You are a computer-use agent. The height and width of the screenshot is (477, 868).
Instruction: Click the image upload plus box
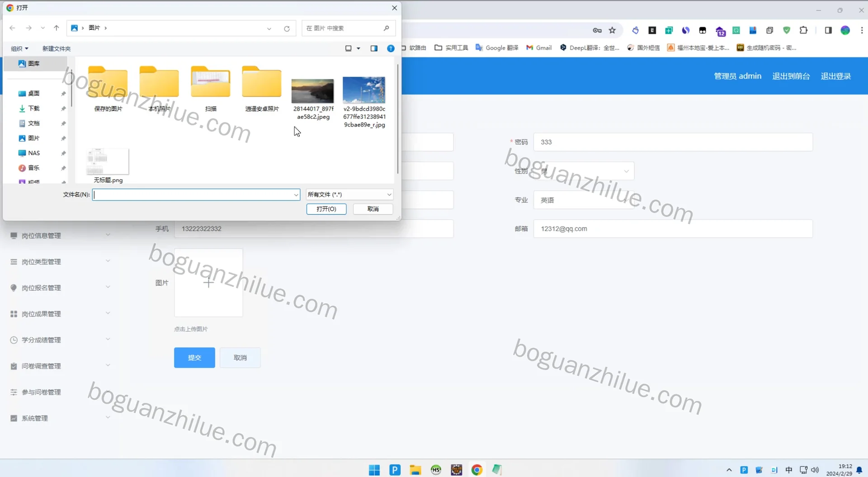pos(208,283)
